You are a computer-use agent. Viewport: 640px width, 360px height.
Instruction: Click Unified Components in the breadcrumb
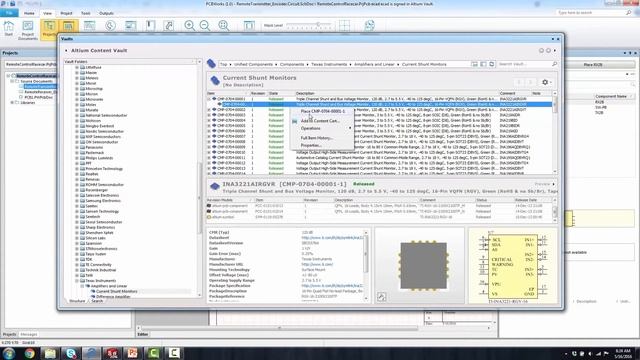pyautogui.click(x=253, y=64)
